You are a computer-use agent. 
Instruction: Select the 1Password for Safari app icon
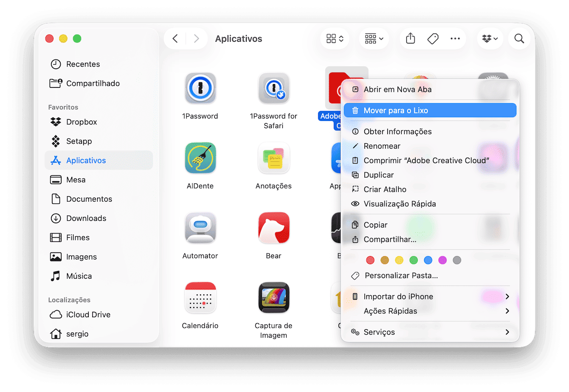pos(274,88)
